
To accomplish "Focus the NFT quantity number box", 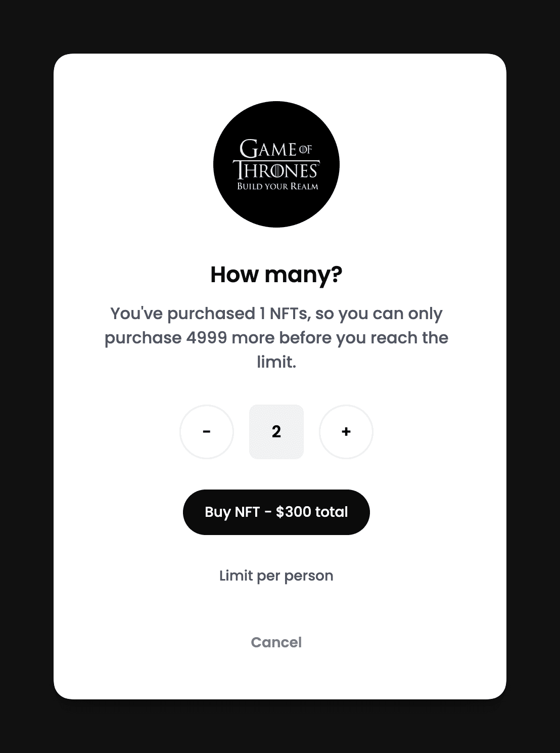I will pyautogui.click(x=276, y=432).
